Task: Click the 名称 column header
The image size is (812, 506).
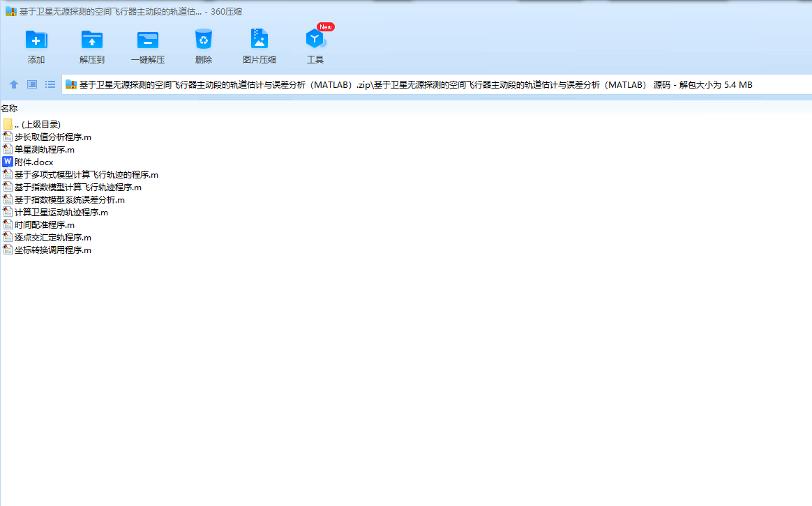Action: 9,109
